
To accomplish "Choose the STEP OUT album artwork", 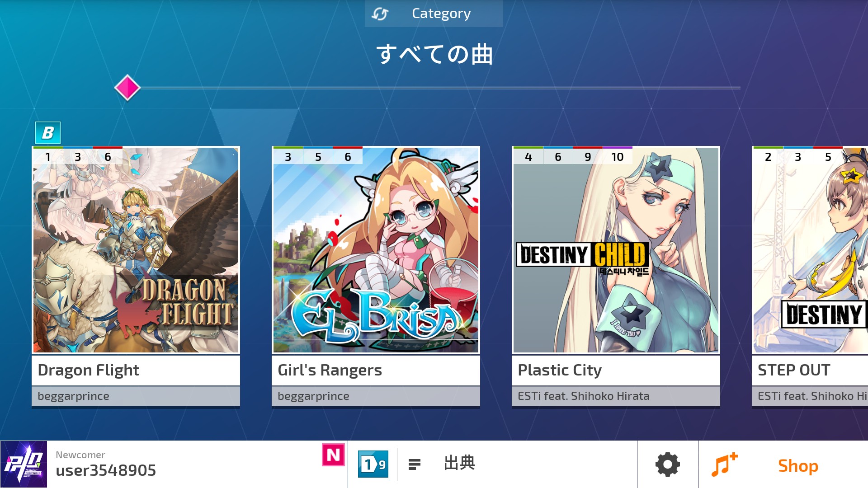I will click(x=810, y=250).
